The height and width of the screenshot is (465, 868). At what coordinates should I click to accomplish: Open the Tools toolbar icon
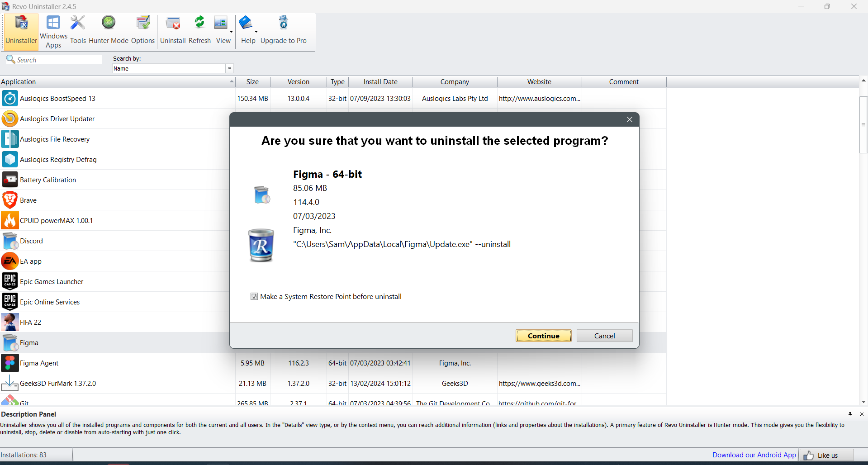pyautogui.click(x=78, y=31)
